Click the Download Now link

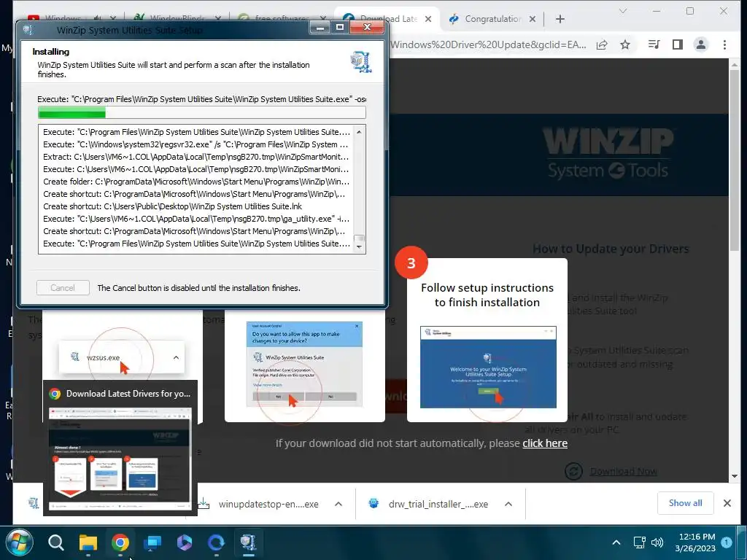tap(623, 472)
